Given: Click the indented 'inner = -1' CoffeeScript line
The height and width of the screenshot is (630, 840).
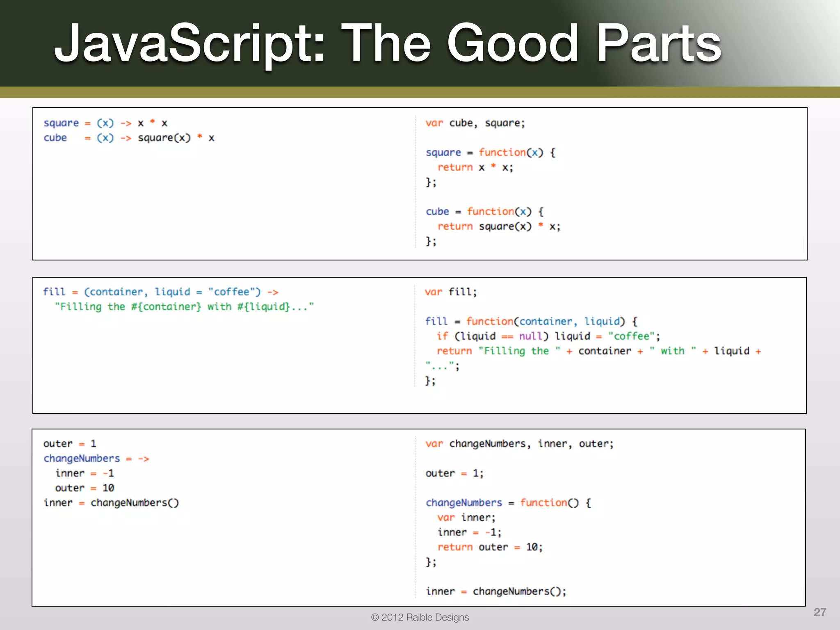Looking at the screenshot, I should pyautogui.click(x=84, y=473).
